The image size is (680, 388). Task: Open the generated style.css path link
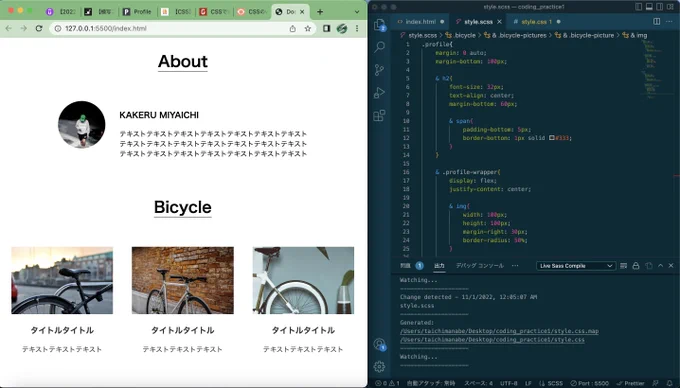(492, 339)
